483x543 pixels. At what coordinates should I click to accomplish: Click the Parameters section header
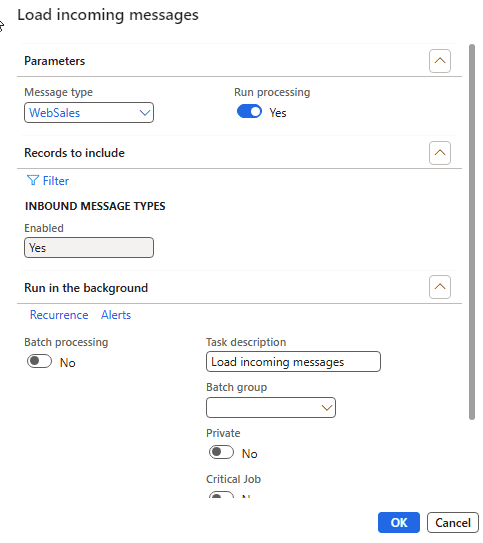click(x=54, y=61)
